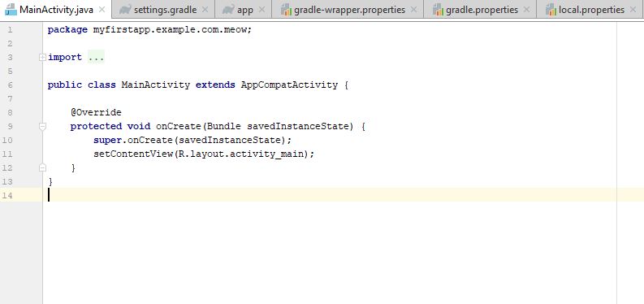Viewport: 644px width, 304px height.
Task: Click the closing brace on line 13
Action: click(50, 181)
